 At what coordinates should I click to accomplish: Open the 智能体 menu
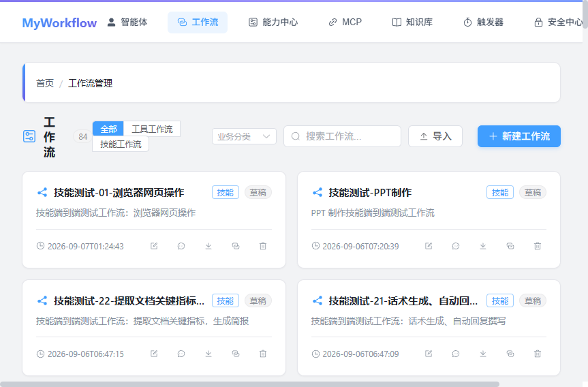(x=127, y=22)
